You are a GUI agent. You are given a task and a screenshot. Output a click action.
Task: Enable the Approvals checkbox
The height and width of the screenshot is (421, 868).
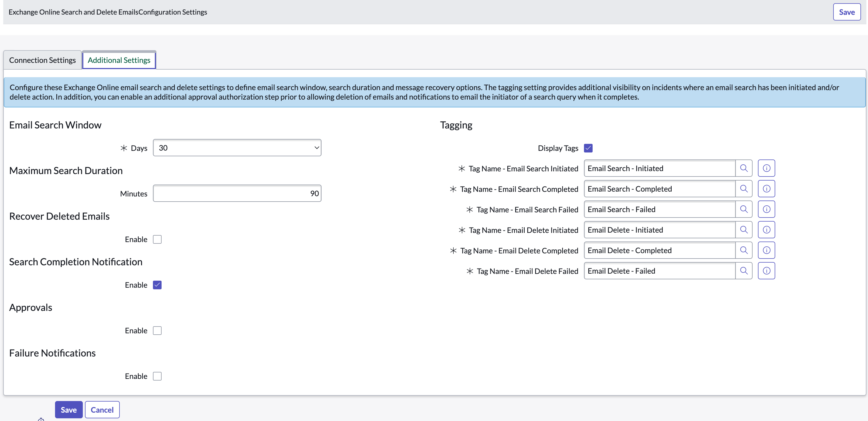[157, 331]
